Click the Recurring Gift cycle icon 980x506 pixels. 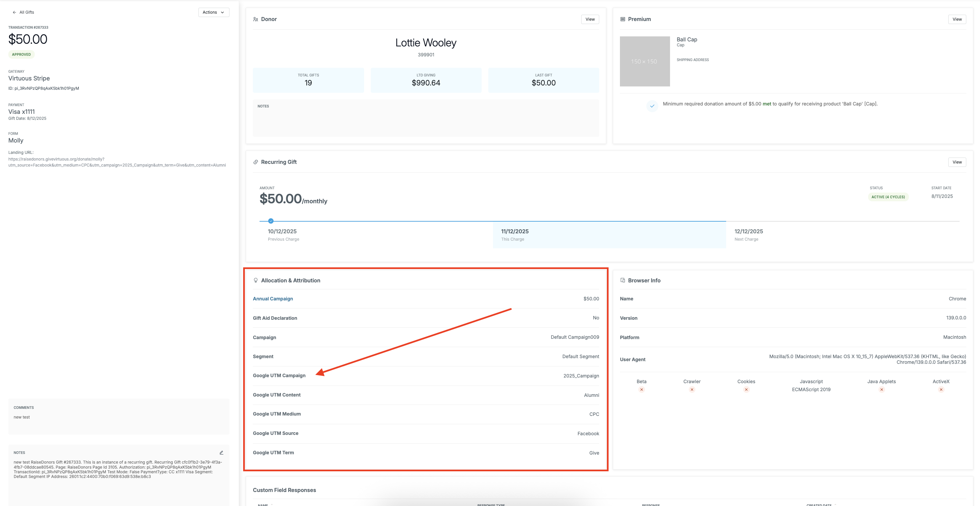(x=256, y=162)
